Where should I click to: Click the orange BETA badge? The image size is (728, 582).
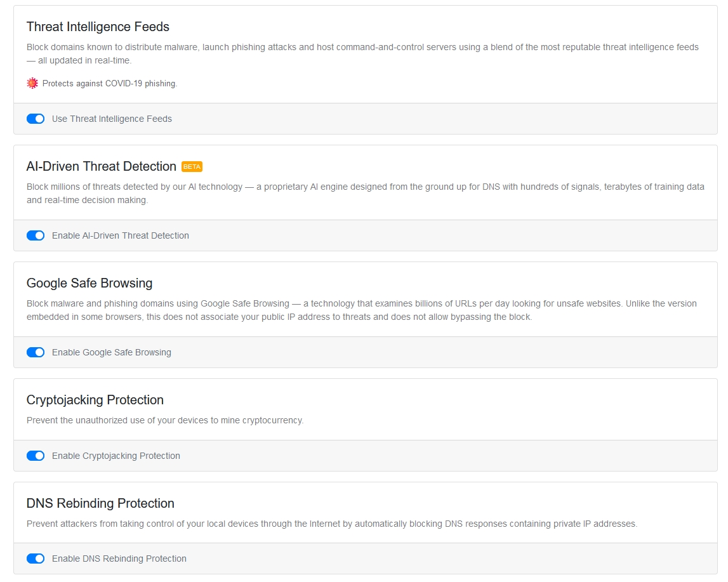(x=192, y=167)
